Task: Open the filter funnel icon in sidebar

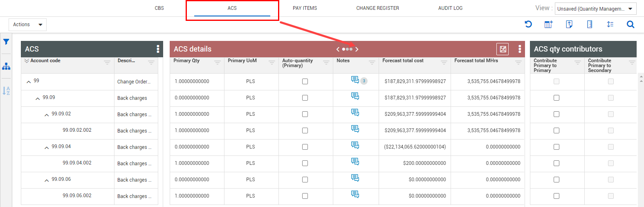Action: [x=6, y=42]
